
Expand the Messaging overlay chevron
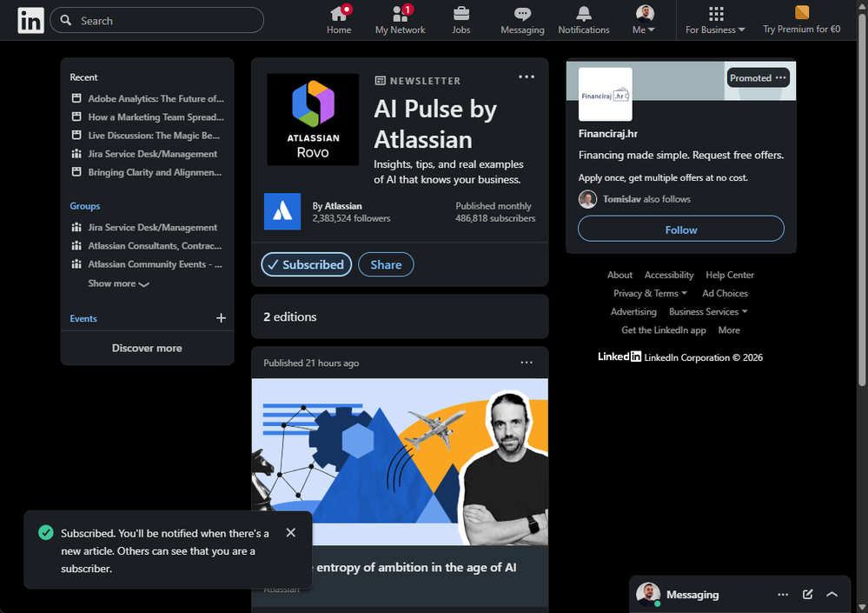point(832,595)
